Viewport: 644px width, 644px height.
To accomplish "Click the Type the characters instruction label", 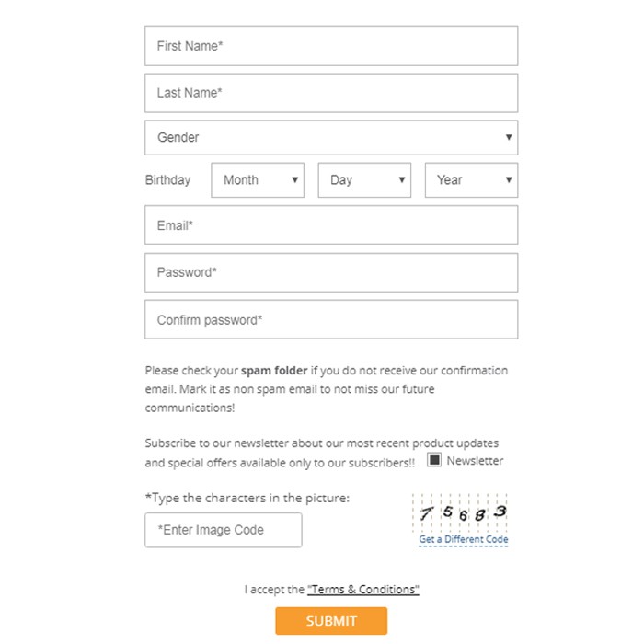I will coord(247,498).
